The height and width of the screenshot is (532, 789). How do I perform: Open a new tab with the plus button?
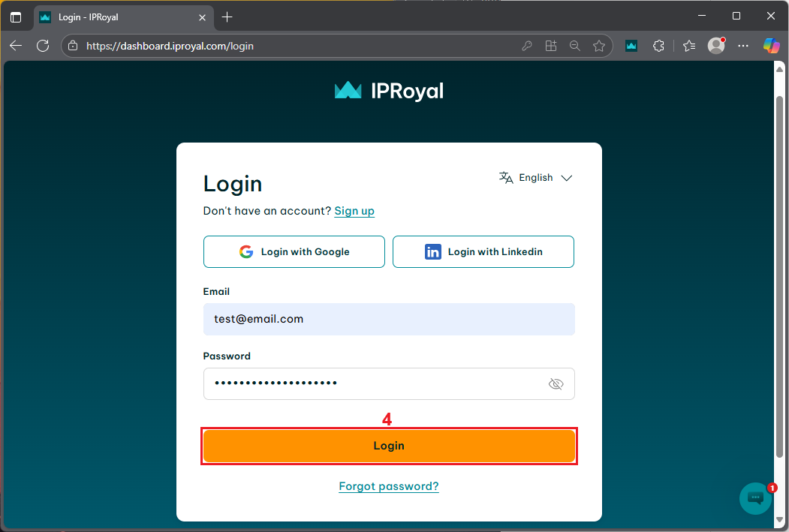tap(227, 17)
